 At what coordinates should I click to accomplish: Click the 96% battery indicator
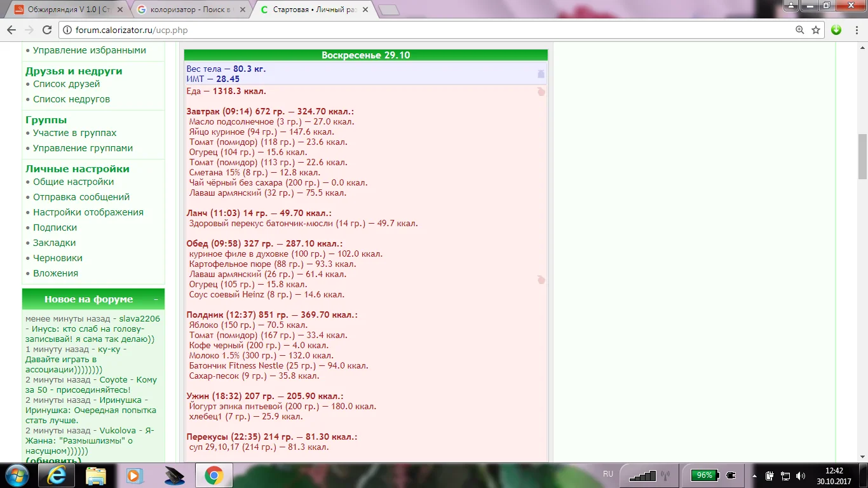click(x=705, y=475)
